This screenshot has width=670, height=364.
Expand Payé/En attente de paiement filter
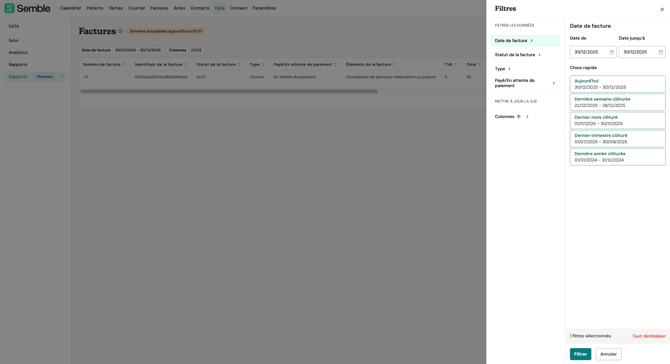coord(525,83)
